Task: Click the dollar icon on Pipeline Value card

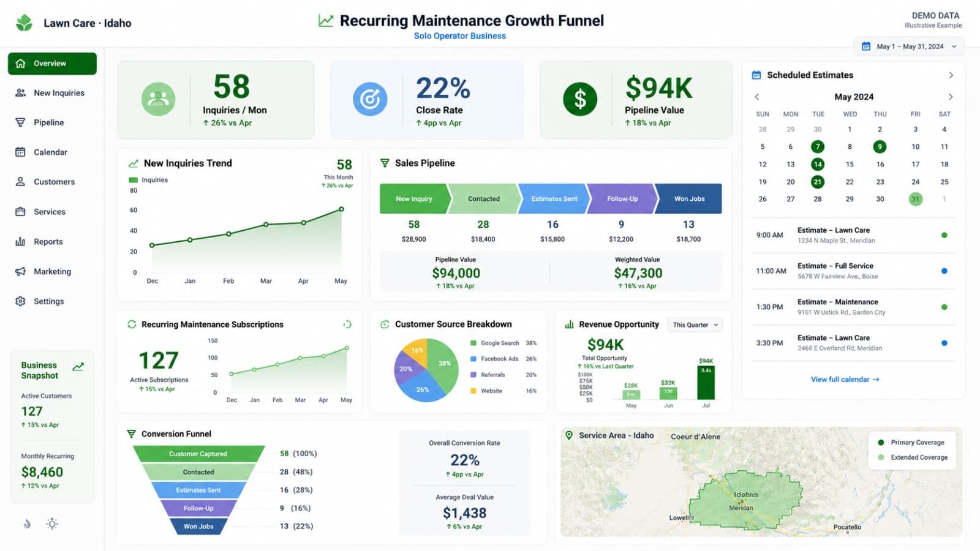Action: [x=580, y=99]
